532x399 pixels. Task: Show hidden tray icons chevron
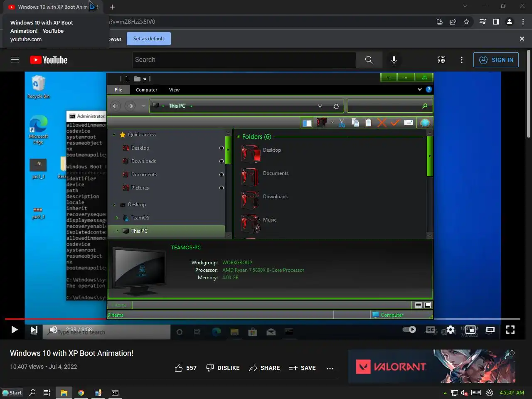tap(445, 393)
